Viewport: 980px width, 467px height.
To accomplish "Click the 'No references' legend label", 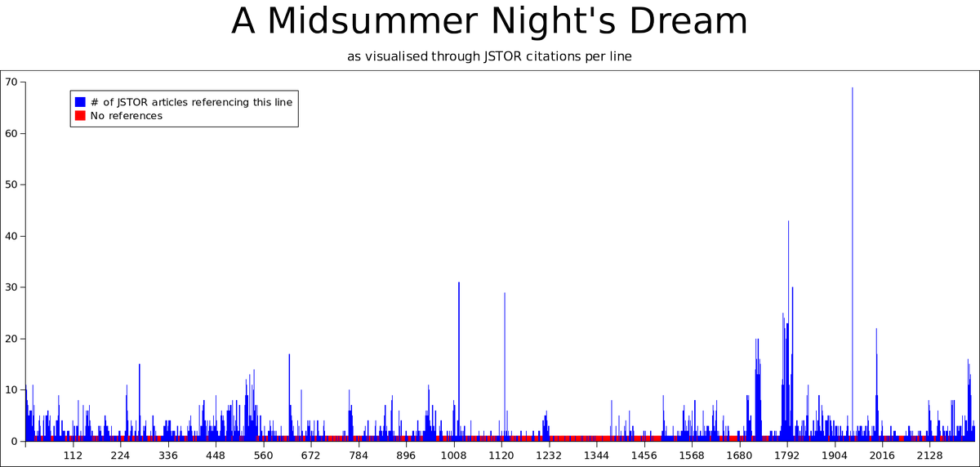I will click(127, 116).
